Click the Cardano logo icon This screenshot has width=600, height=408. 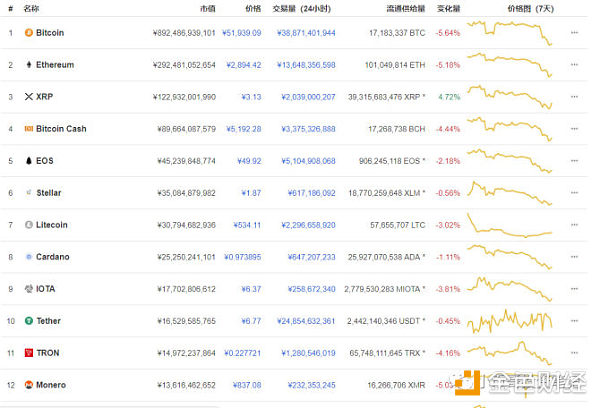pos(29,257)
